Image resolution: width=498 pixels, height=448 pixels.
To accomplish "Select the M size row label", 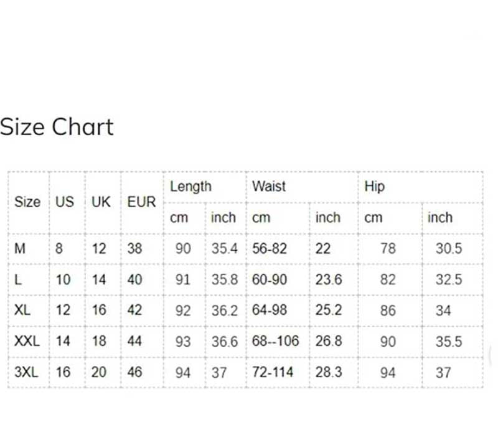I will (x=21, y=248).
